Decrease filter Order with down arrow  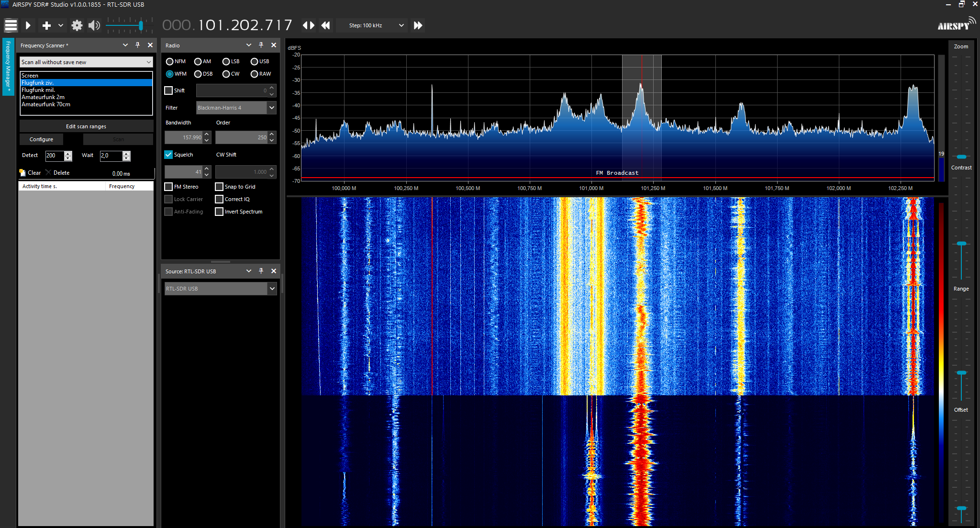pyautogui.click(x=272, y=140)
